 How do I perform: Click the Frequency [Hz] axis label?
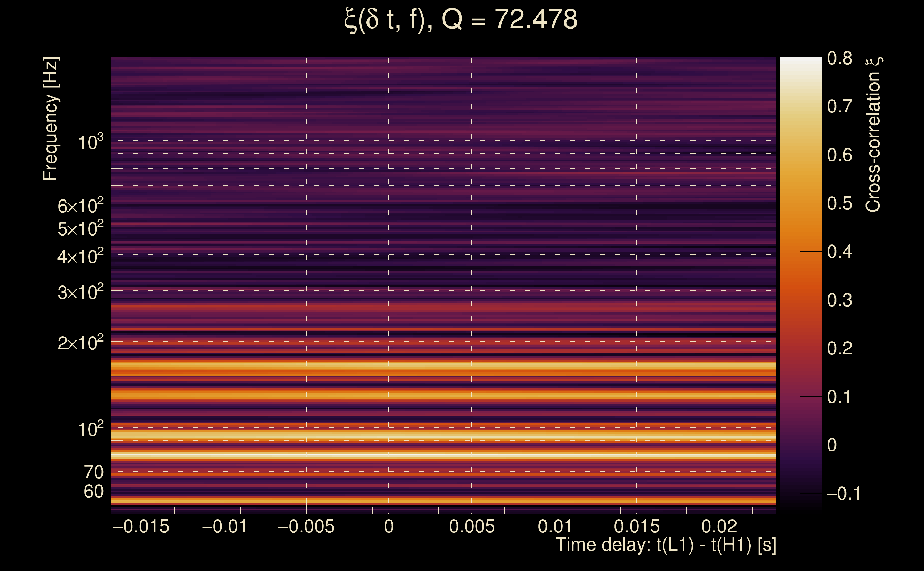pos(50,119)
